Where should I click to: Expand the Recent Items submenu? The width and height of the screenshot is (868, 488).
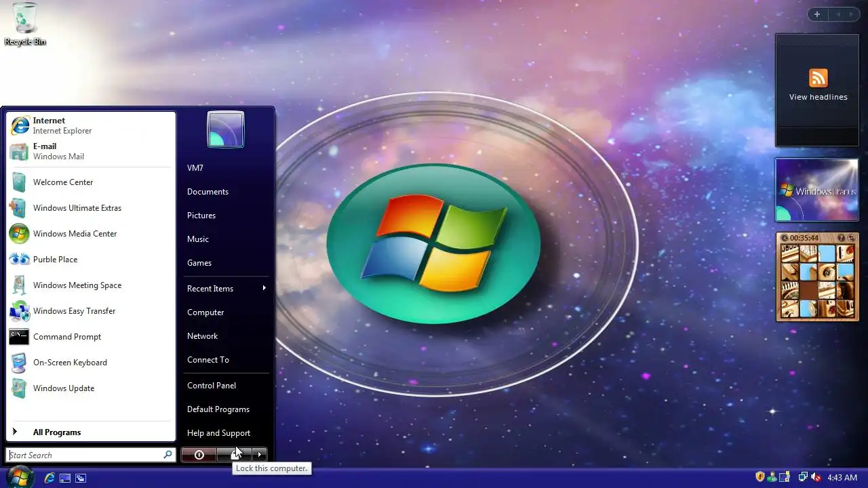(x=226, y=289)
